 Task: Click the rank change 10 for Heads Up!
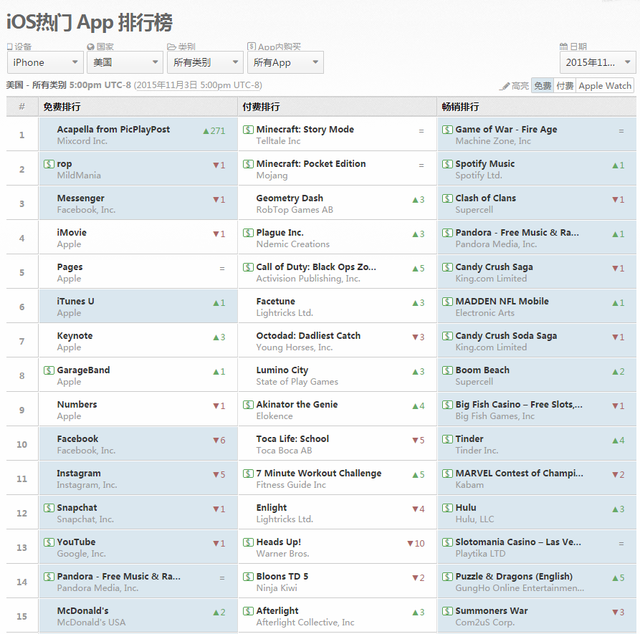(416, 543)
